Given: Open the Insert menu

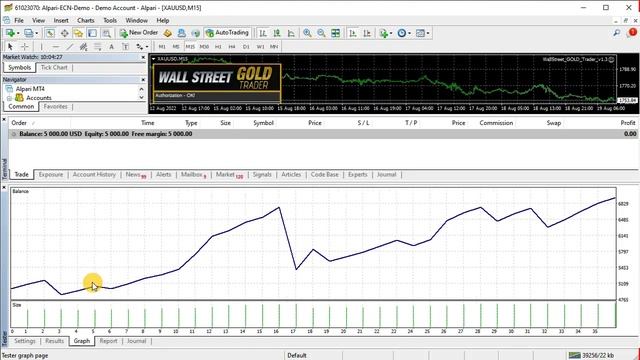Looking at the screenshot, I should tap(61, 20).
